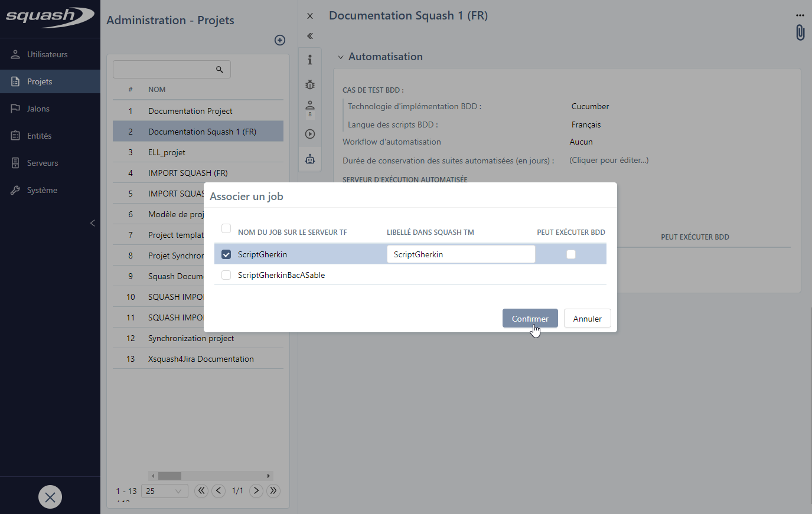
Task: Click the paperclip attachments icon
Action: coord(800,32)
